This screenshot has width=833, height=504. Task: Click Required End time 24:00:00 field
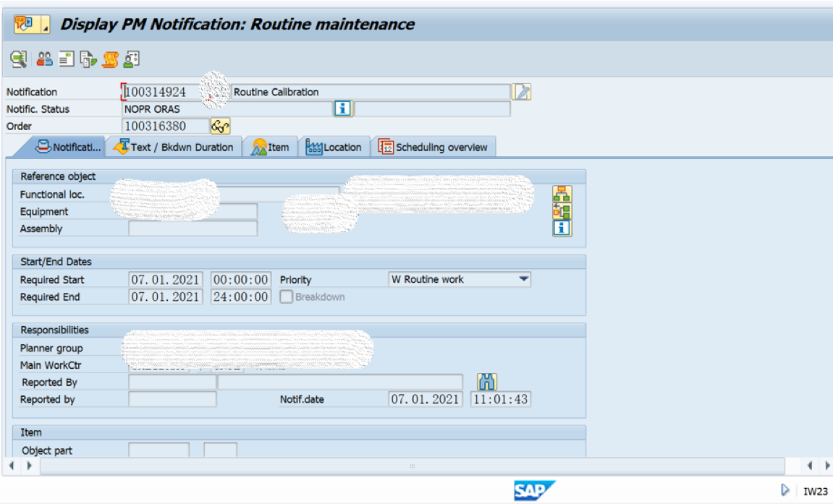241,296
